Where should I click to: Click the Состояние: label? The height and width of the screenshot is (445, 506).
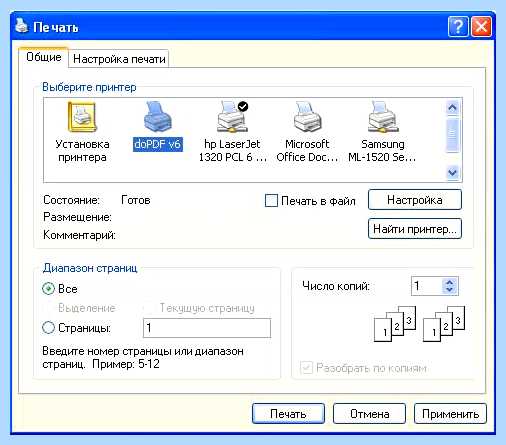[x=71, y=200]
